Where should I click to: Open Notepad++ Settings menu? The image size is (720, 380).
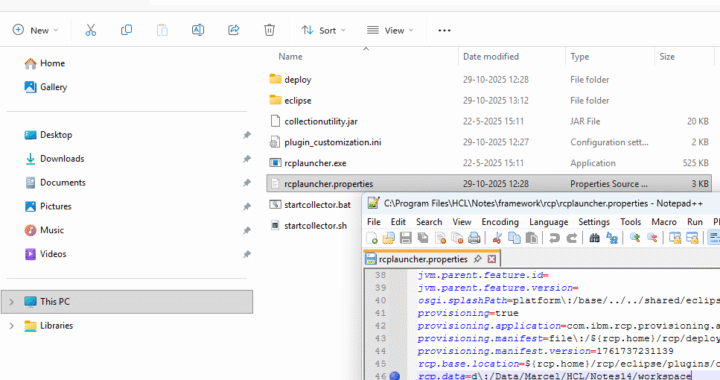tap(594, 222)
